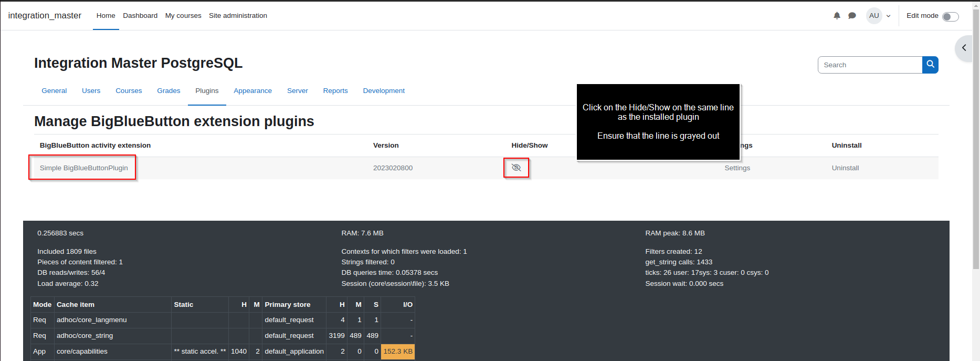
Task: Click the AU user avatar
Action: pos(874,16)
